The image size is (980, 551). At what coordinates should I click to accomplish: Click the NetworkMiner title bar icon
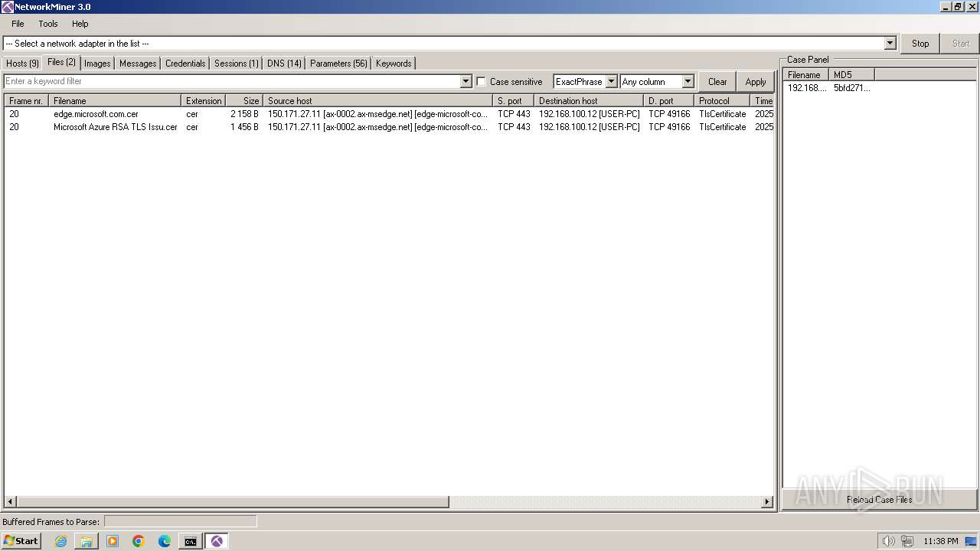[x=7, y=7]
